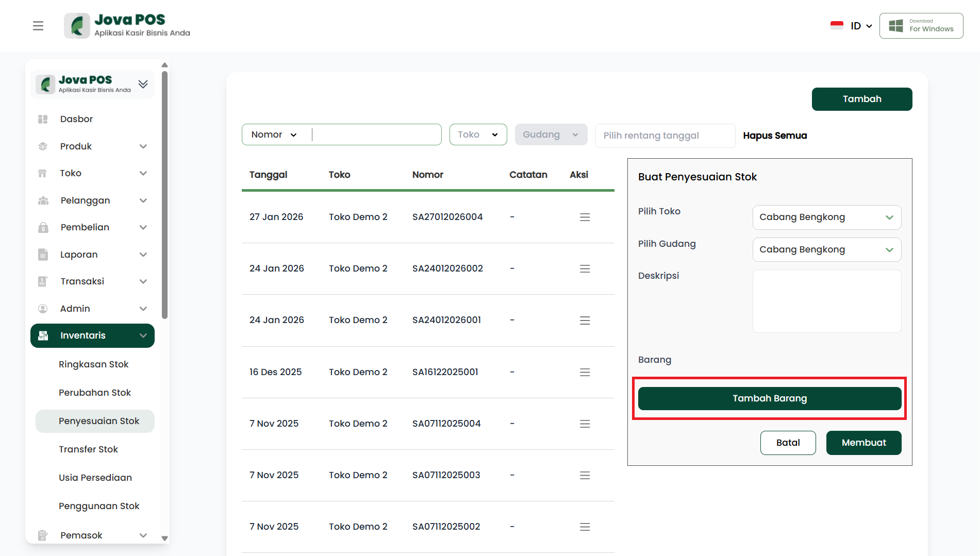
Task: Open the Pilih Toko dropdown
Action: 826,217
